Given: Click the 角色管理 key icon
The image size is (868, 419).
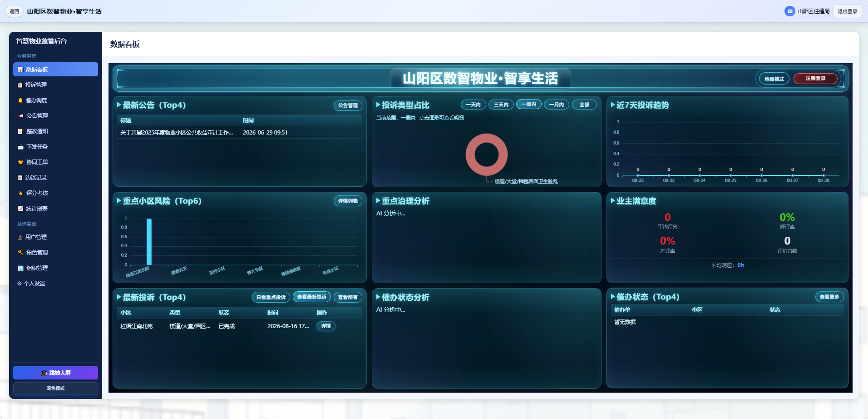Looking at the screenshot, I should click(20, 253).
